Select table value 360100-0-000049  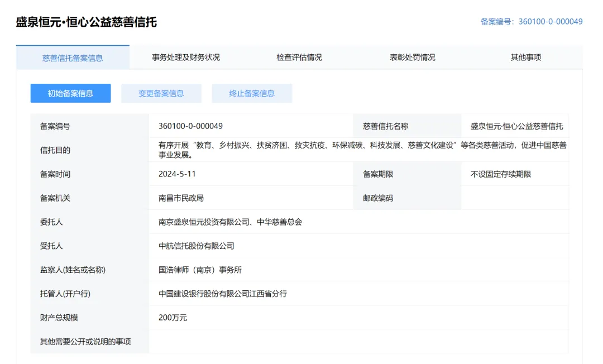pos(190,126)
